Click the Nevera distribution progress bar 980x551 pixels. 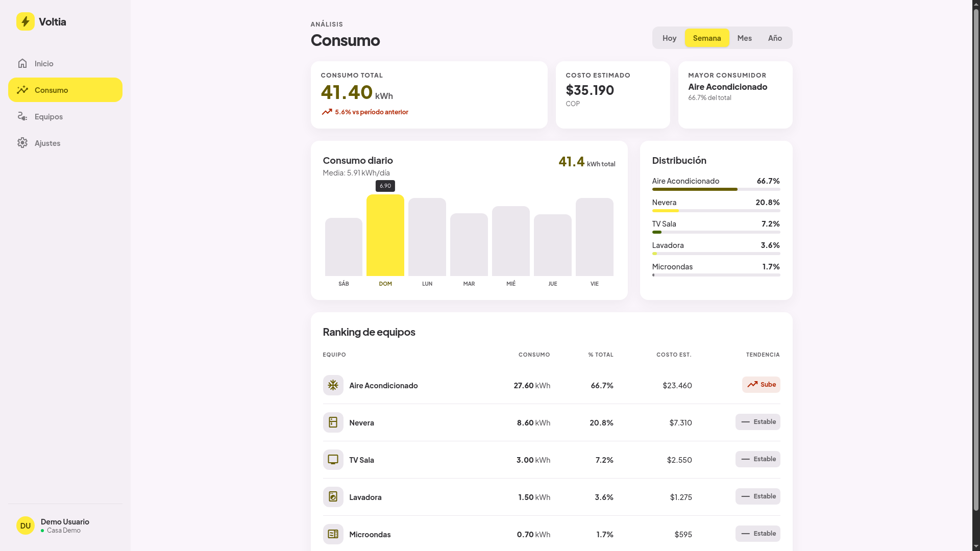tap(716, 211)
